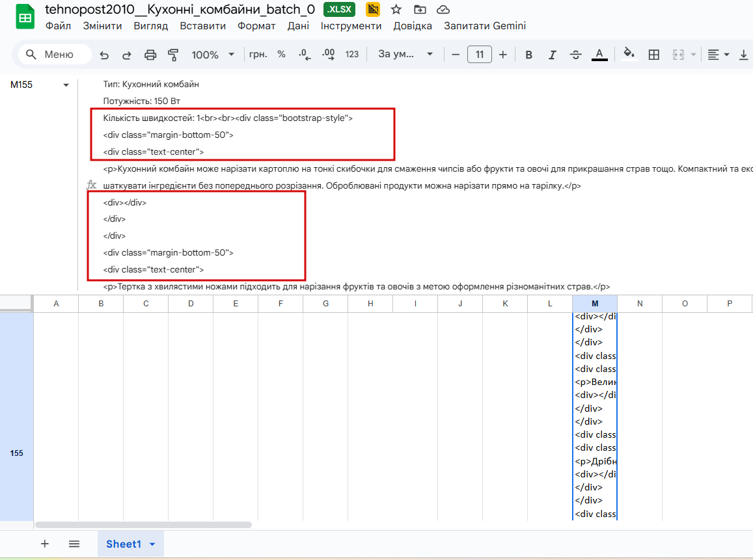The width and height of the screenshot is (753, 560).
Task: Open horizontal align dropdown
Action: click(x=719, y=55)
